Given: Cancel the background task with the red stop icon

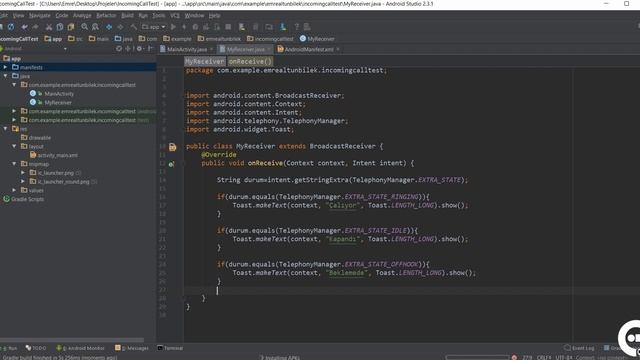Looking at the screenshot, I should click(514, 358).
